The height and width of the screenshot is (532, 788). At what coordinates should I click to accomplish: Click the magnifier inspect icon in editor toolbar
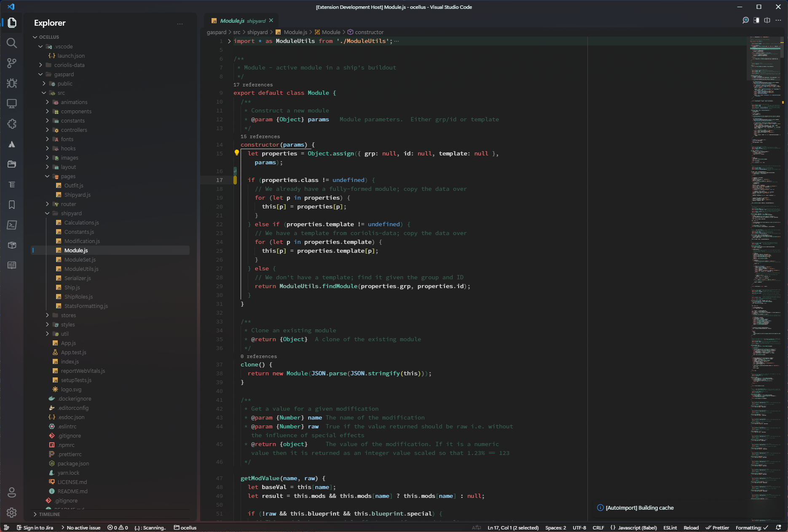tap(745, 20)
